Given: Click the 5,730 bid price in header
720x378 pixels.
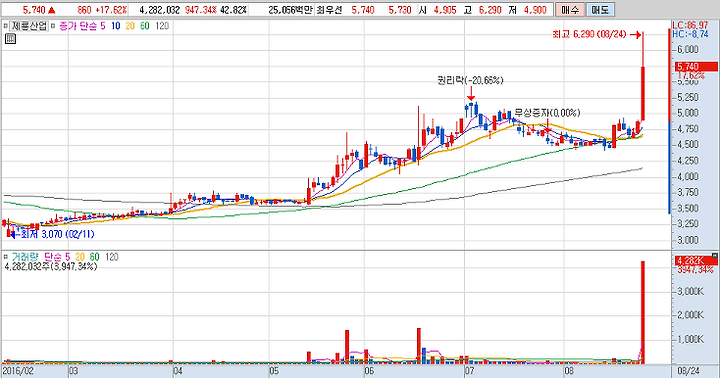Looking at the screenshot, I should pyautogui.click(x=399, y=10).
